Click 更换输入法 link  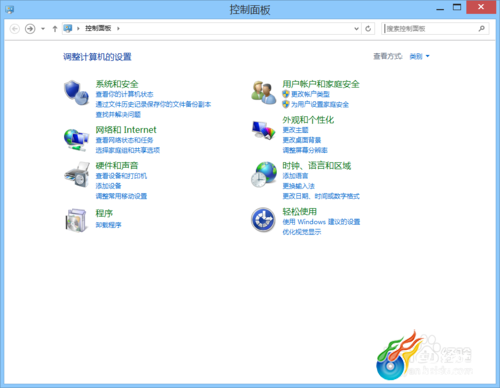(x=299, y=186)
